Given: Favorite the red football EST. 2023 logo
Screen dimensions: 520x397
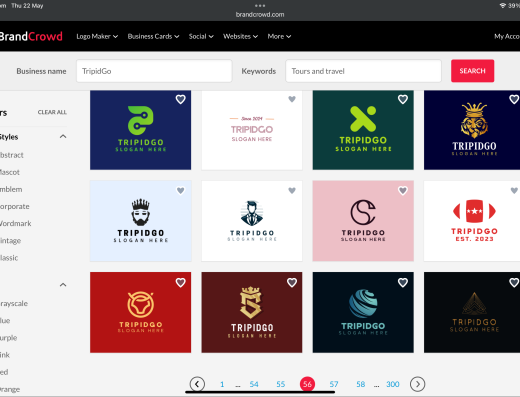Looking at the screenshot, I should point(514,191).
